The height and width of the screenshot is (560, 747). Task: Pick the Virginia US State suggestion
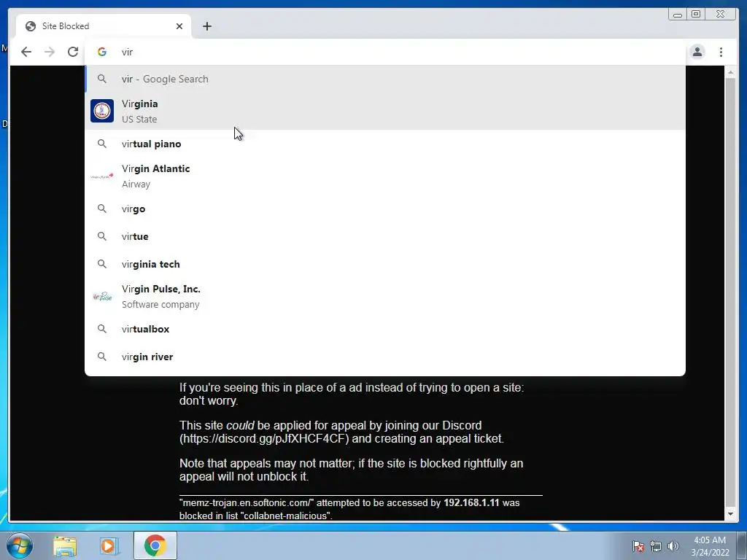(385, 111)
